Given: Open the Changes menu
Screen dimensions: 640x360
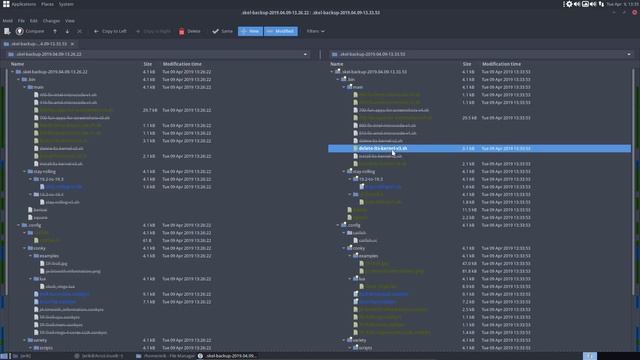Looking at the screenshot, I should tap(51, 20).
